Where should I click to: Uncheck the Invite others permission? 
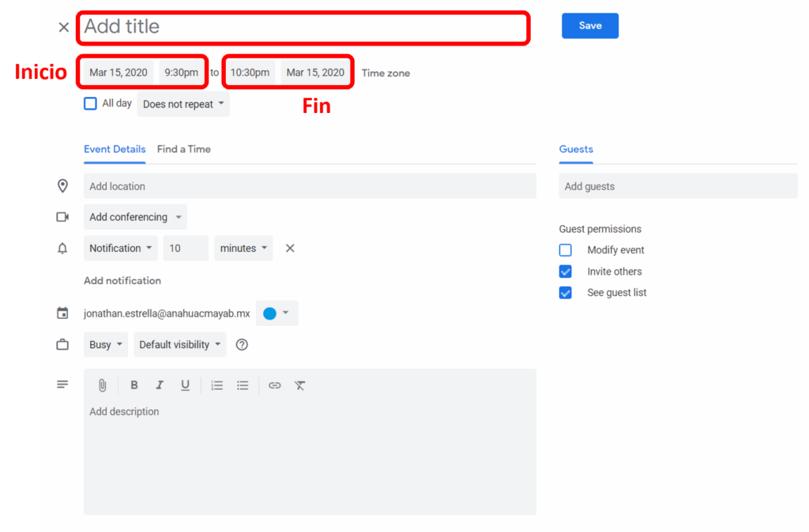click(x=566, y=272)
